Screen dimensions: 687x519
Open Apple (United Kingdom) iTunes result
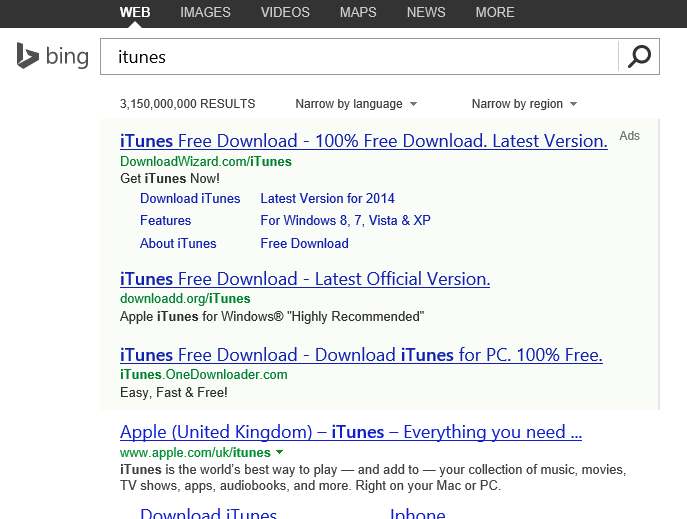pyautogui.click(x=351, y=432)
